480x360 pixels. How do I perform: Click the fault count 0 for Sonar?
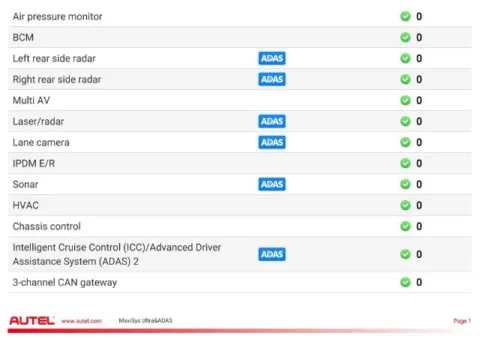point(419,184)
